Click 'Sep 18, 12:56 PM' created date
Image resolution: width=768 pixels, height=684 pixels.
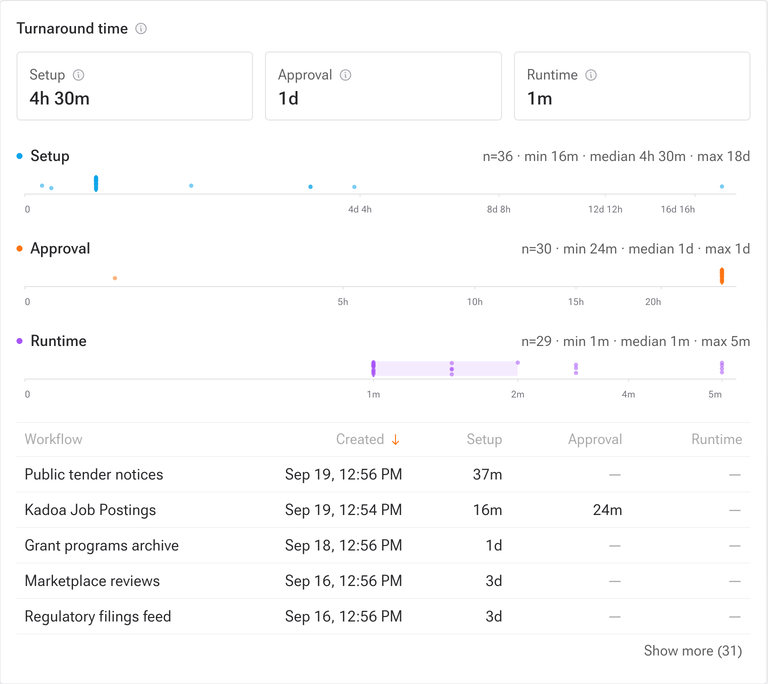343,545
